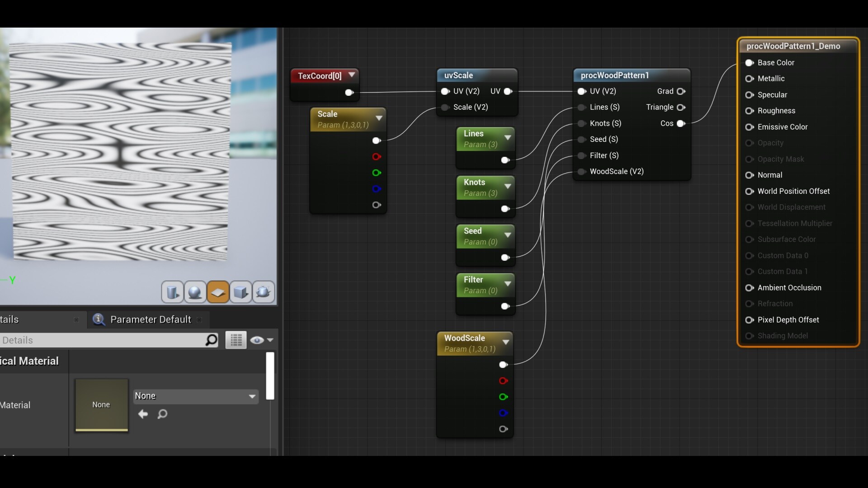Expand the WoodScale parameter dropdown arrow
The image size is (868, 488).
pos(506,343)
